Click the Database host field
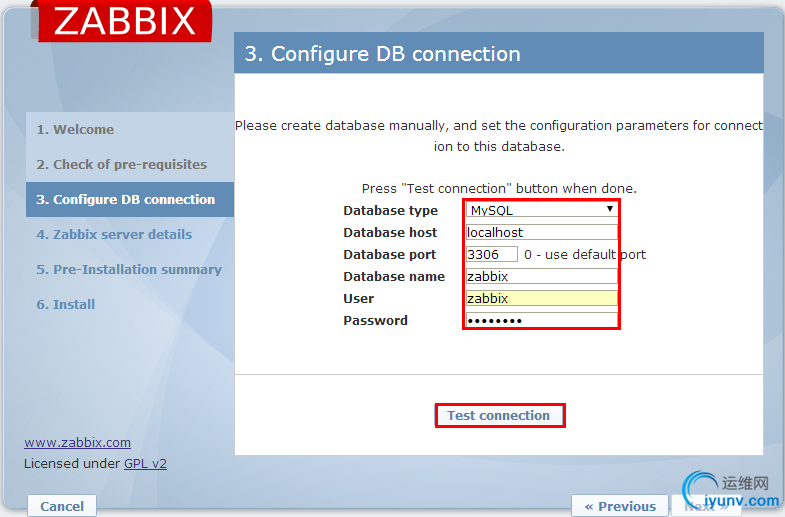 tap(542, 232)
